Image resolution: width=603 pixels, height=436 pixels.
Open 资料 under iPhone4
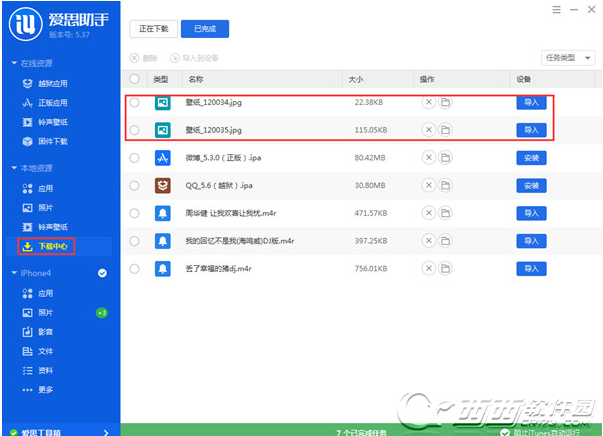click(x=38, y=371)
